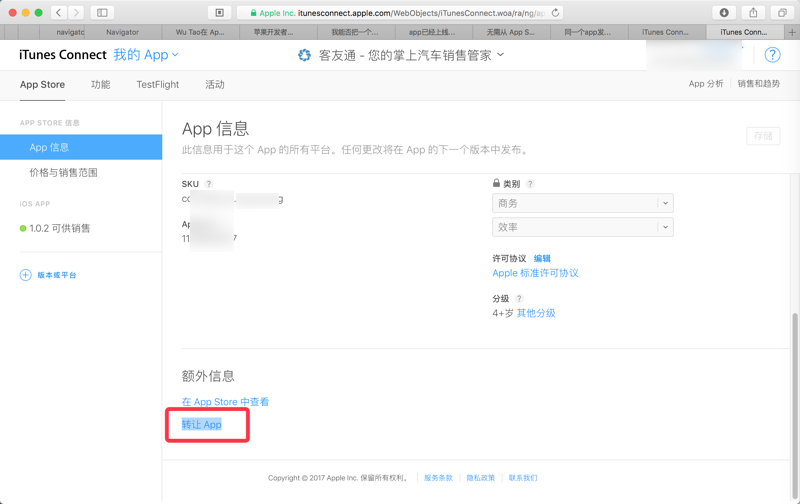This screenshot has width=800, height=504.
Task: Click the 版本或平台 link
Action: [x=57, y=275]
